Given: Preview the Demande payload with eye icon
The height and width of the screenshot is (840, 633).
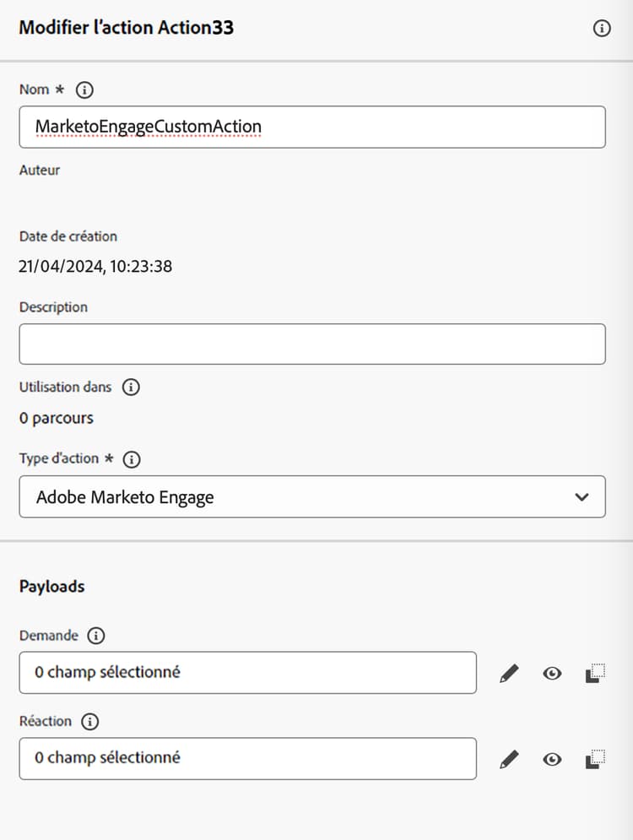Looking at the screenshot, I should click(x=552, y=674).
